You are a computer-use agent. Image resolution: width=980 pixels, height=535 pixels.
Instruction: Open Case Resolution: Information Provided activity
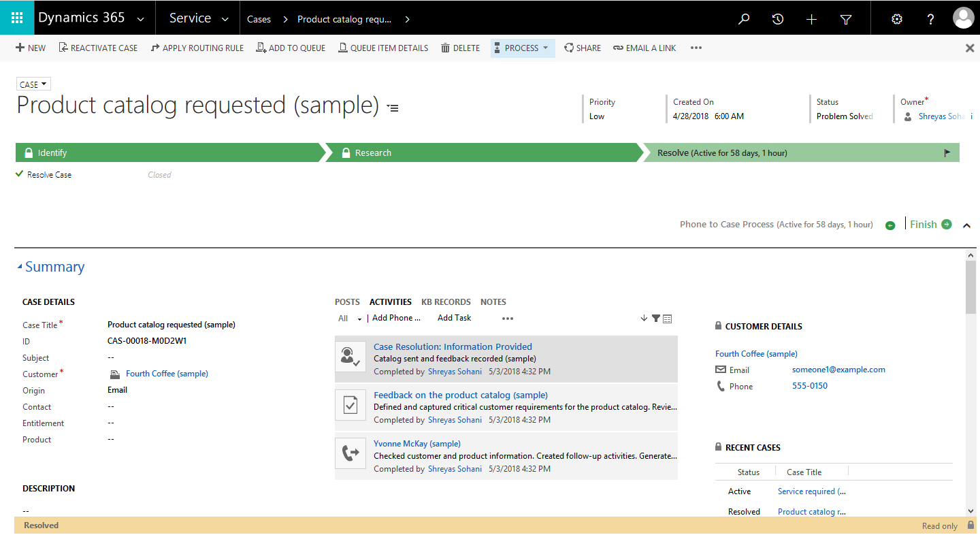(x=453, y=346)
